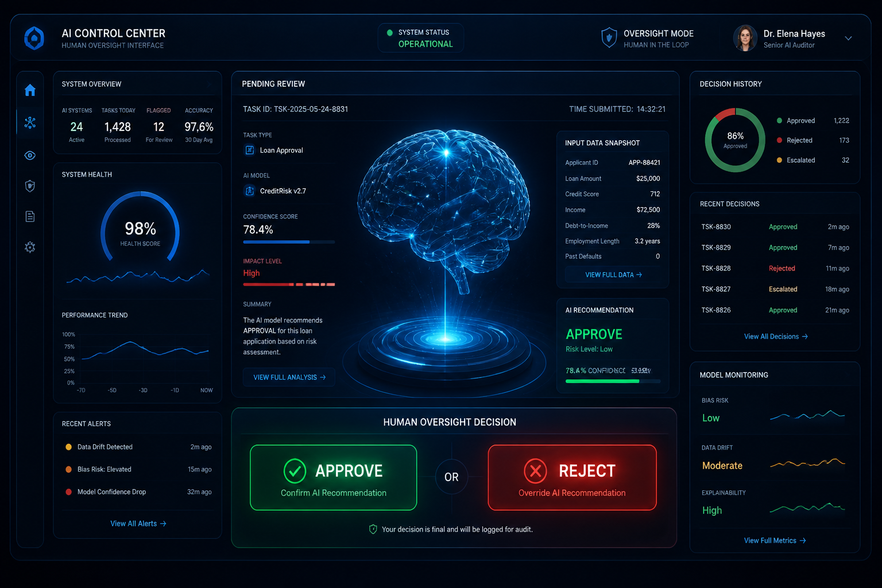Click the Oversight Mode shield icon
The image size is (882, 588).
[x=609, y=38]
